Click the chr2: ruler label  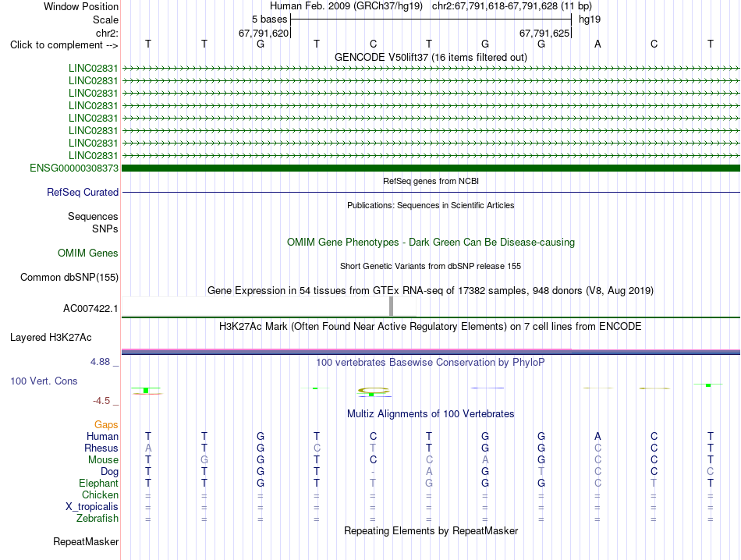pos(107,33)
